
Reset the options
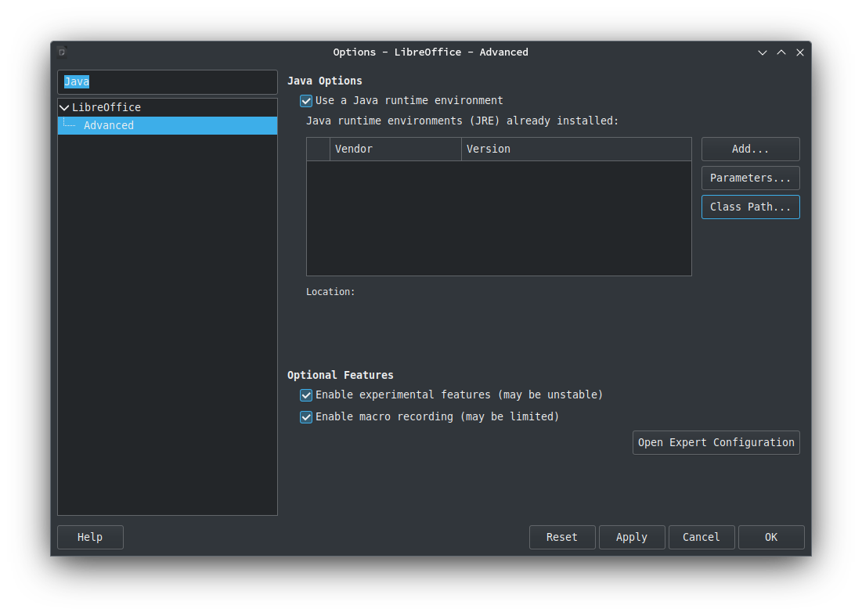coord(562,537)
